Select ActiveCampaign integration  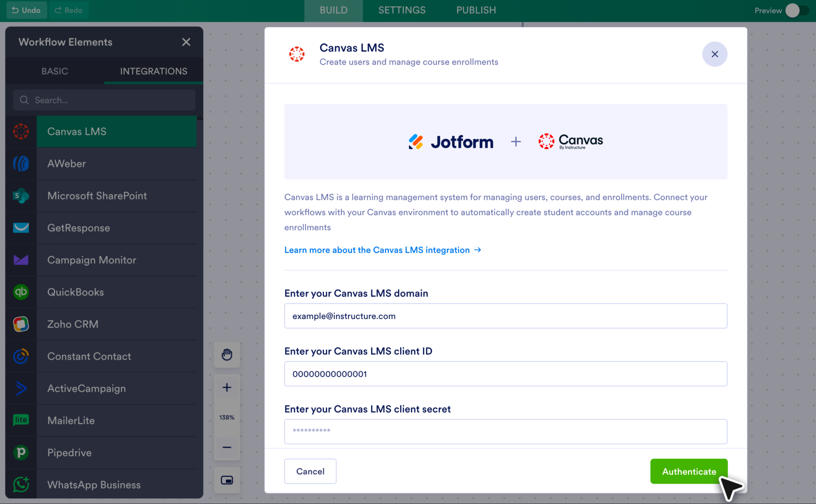116,388
